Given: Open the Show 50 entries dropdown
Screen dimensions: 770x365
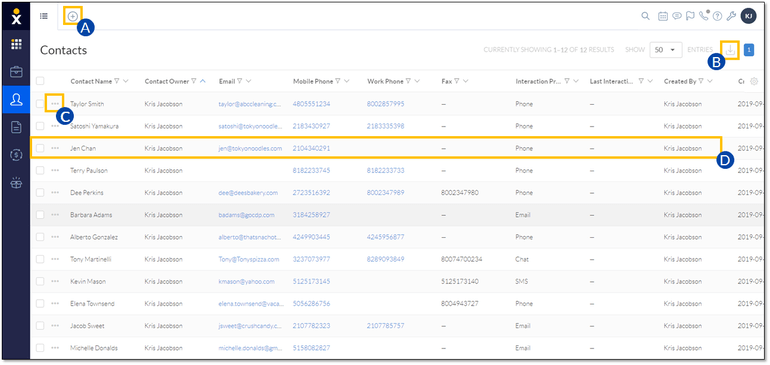Looking at the screenshot, I should point(665,50).
